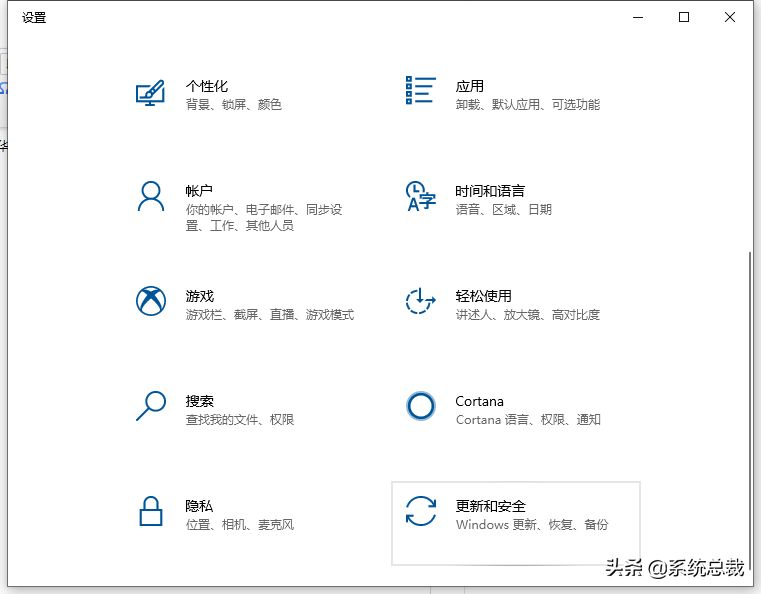Click the Apps list icon

420,90
